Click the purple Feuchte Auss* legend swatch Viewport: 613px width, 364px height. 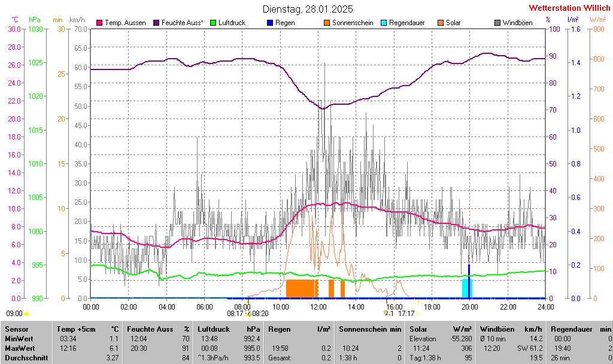[x=156, y=23]
